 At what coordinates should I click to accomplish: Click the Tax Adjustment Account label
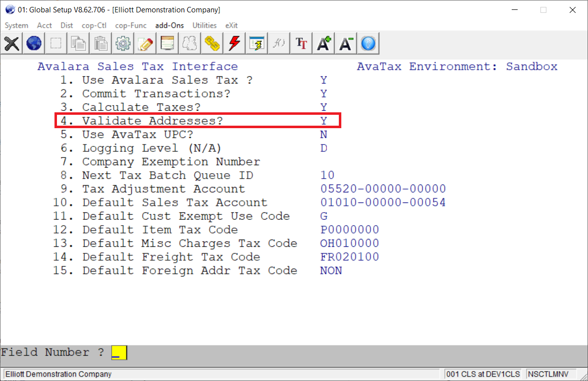[163, 189]
